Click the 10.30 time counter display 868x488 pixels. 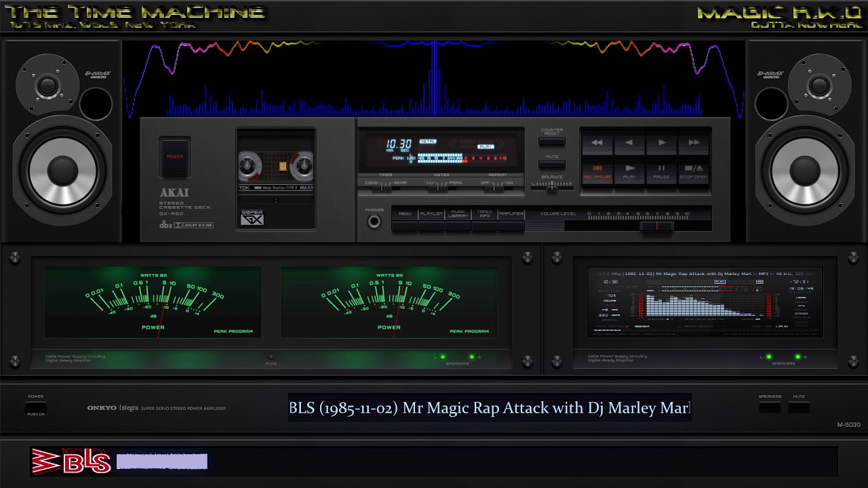pos(399,144)
